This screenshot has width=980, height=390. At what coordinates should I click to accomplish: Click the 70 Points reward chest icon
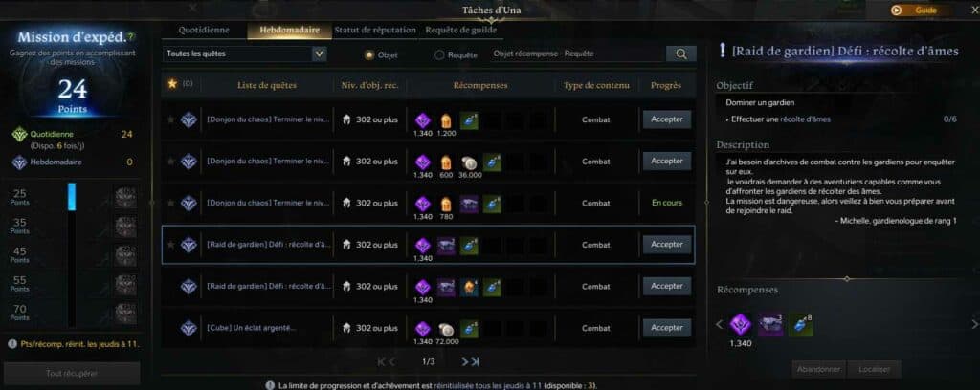(x=125, y=313)
